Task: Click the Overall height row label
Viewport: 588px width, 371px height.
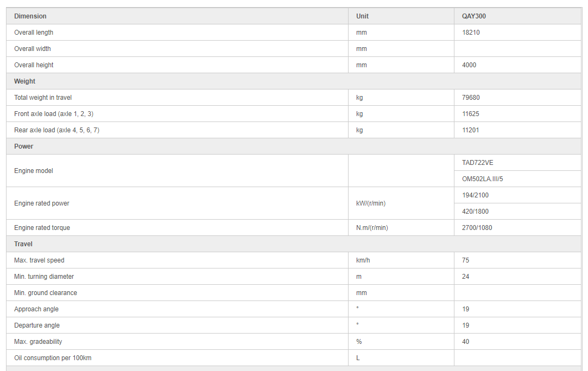Action: pos(34,65)
